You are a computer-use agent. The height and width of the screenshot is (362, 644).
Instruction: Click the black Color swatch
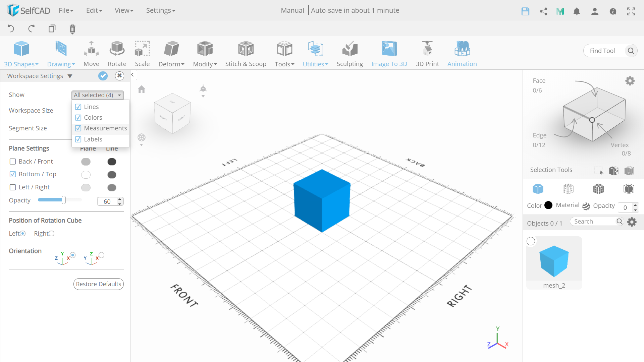coord(548,205)
